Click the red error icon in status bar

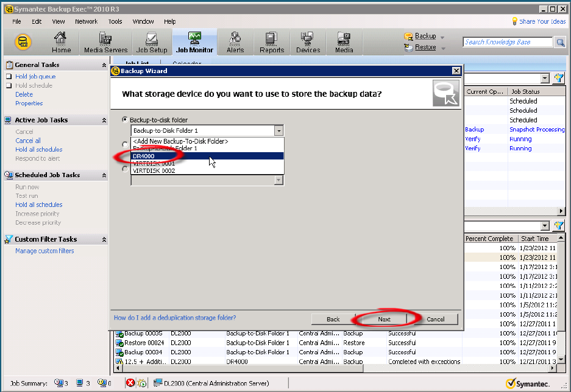[130, 382]
